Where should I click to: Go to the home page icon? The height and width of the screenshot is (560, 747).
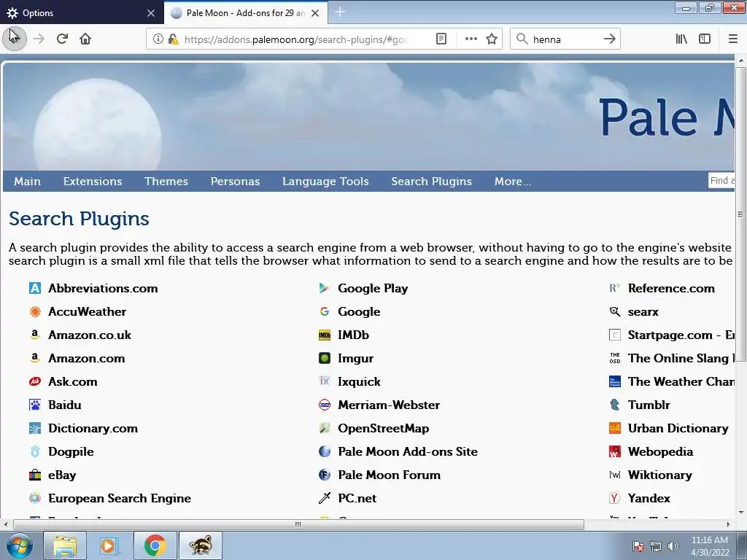coord(85,39)
